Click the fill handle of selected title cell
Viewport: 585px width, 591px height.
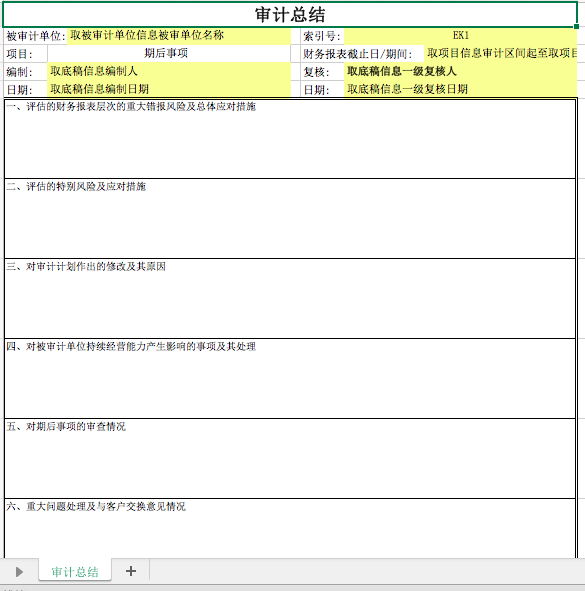(576, 26)
